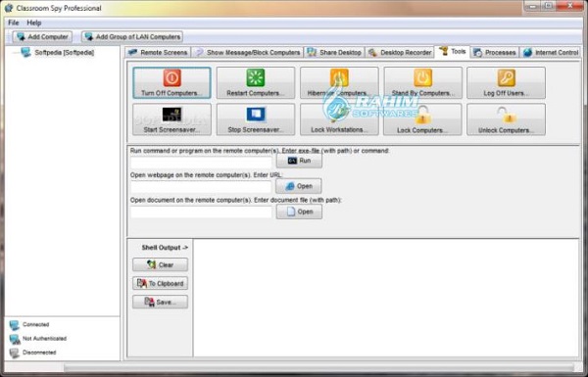Open the Help menu
588x377 pixels.
pyautogui.click(x=33, y=23)
